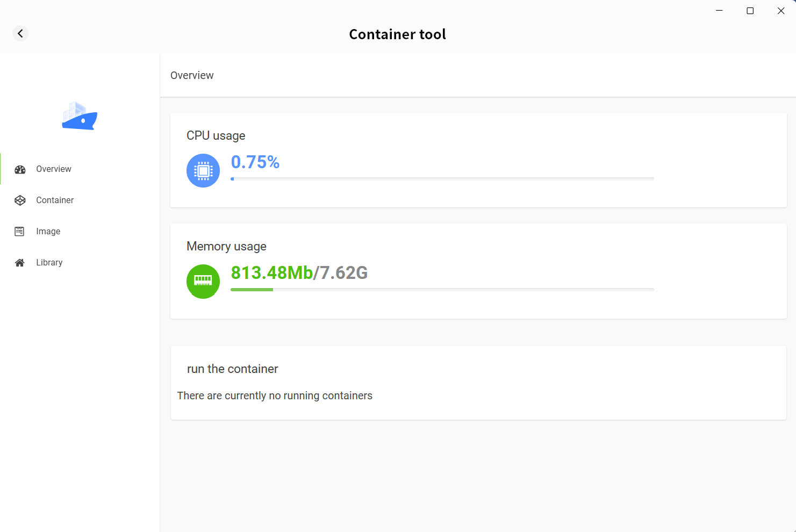Click the blue cargo ship logo

[80, 116]
